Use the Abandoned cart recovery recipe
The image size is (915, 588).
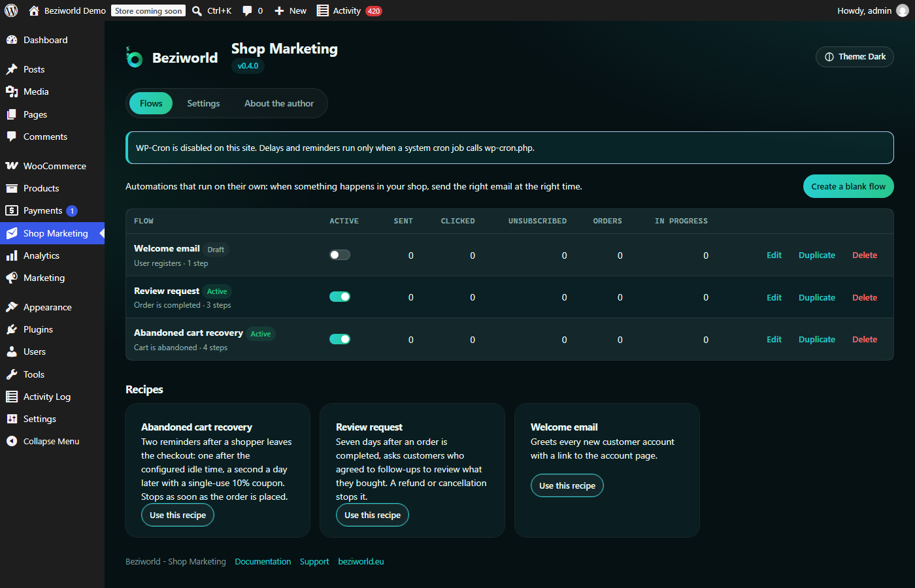178,515
